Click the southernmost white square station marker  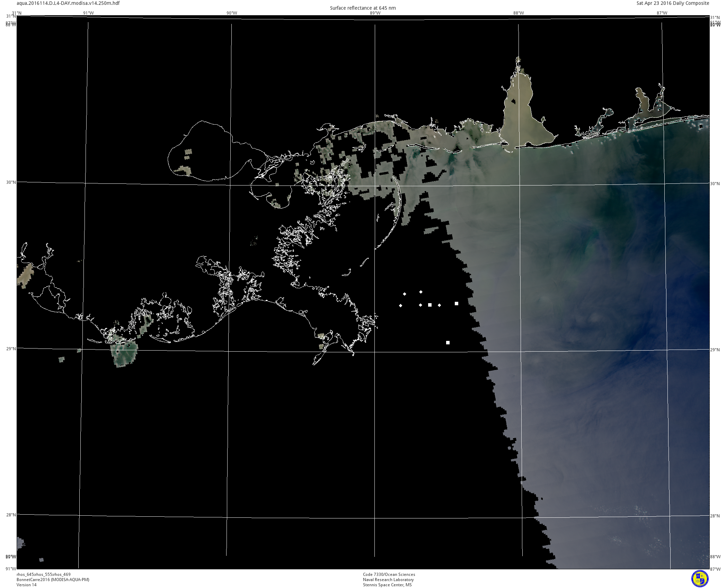(x=448, y=343)
